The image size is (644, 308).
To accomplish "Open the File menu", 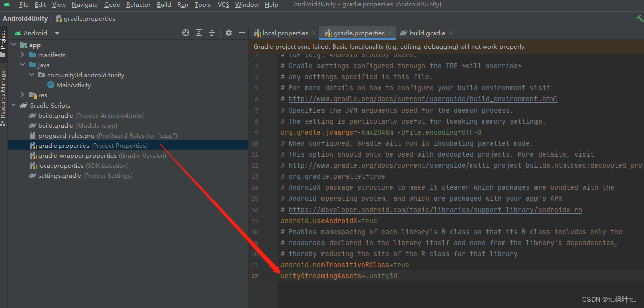I will 24,5.
